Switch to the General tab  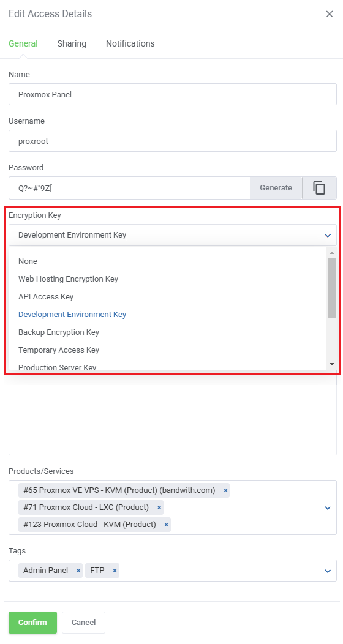click(23, 43)
